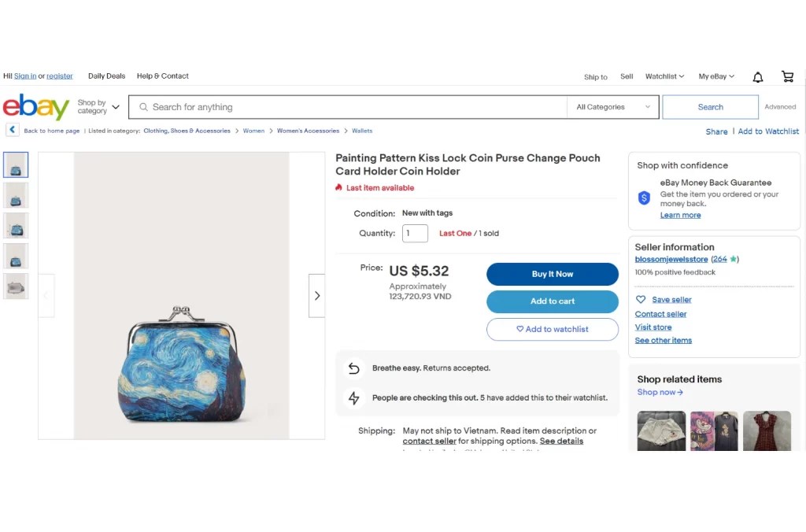Visit the seller's store

click(653, 327)
